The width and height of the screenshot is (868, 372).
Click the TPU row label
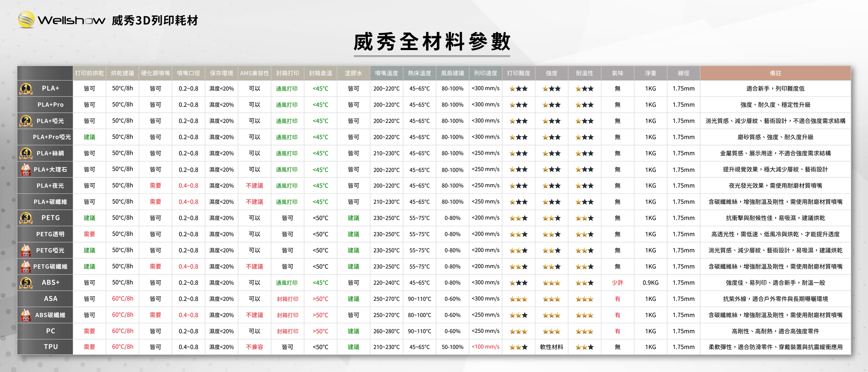(x=51, y=347)
